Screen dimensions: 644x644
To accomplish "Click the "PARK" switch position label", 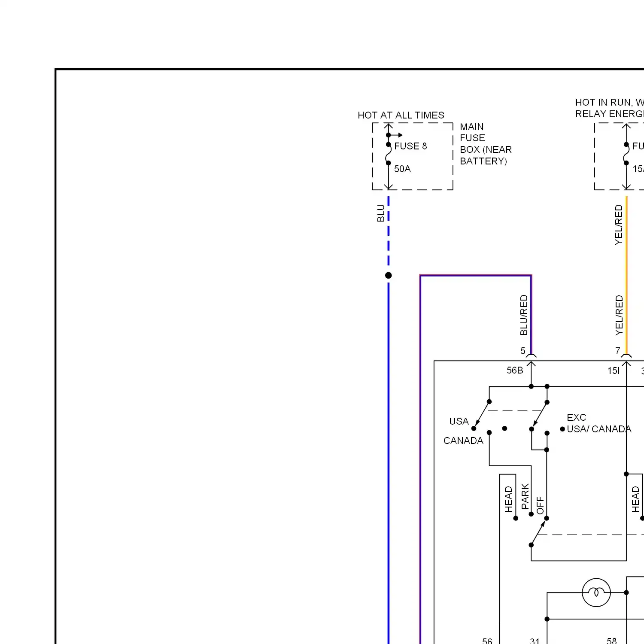I will click(x=525, y=496).
